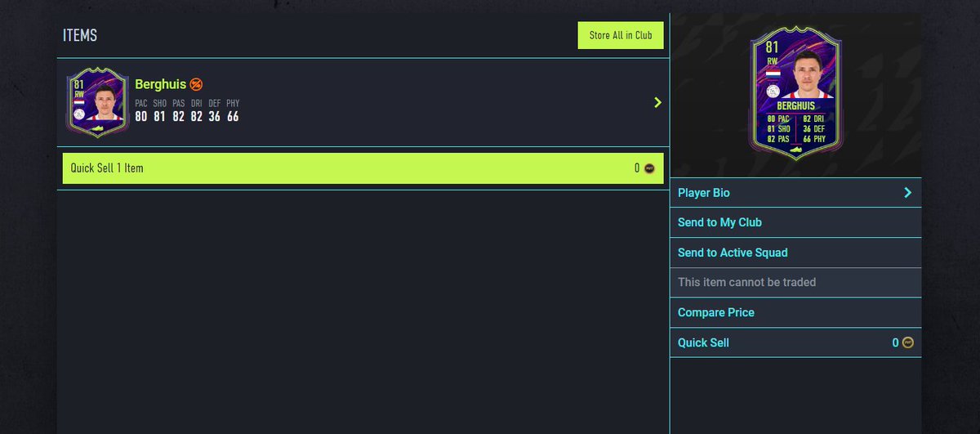Click DEF value 36 in item row
This screenshot has height=434, width=980.
[214, 116]
